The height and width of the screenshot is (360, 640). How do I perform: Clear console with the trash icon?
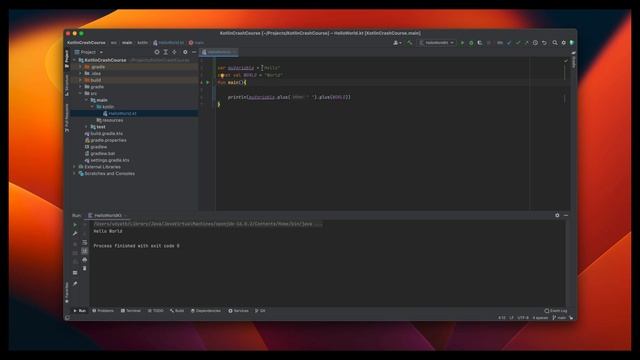[84, 268]
